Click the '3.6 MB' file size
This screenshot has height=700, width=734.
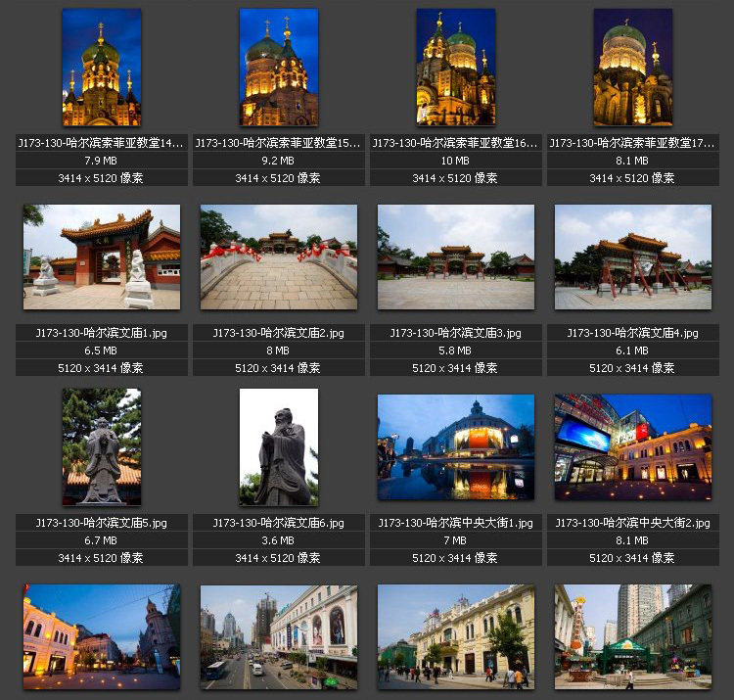tap(278, 540)
